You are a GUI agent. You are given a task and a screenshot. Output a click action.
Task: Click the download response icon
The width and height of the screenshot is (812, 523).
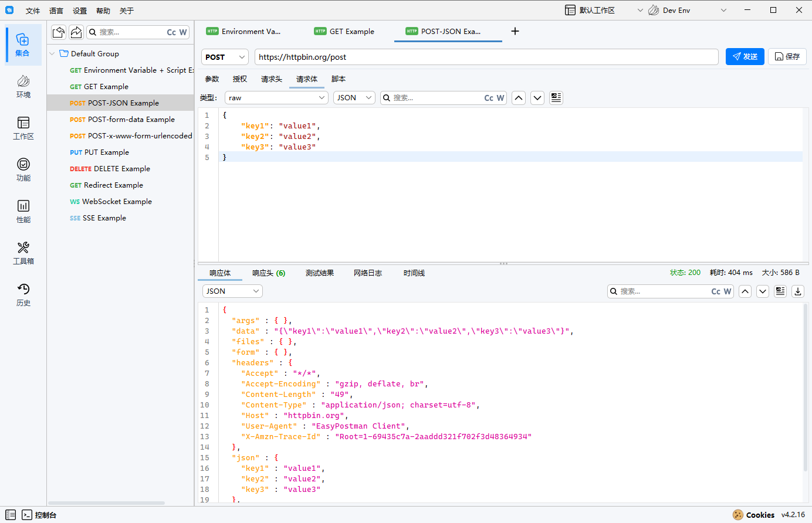797,291
